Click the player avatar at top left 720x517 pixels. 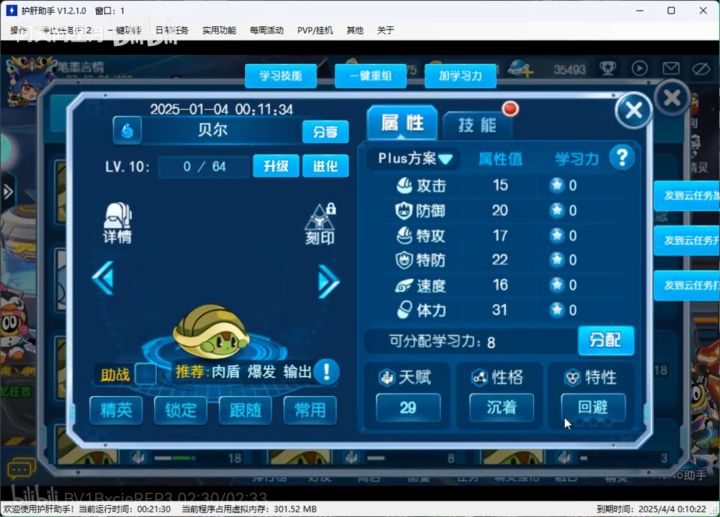[28, 80]
